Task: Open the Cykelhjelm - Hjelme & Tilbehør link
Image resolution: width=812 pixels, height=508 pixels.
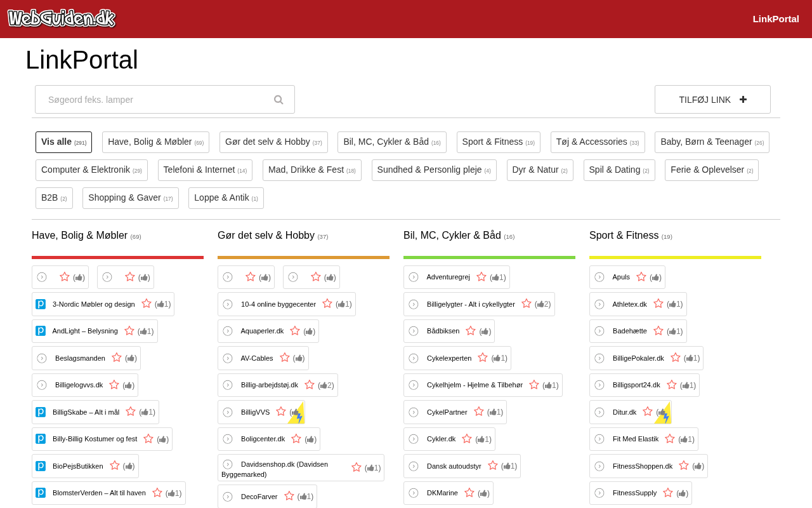Action: [x=475, y=385]
